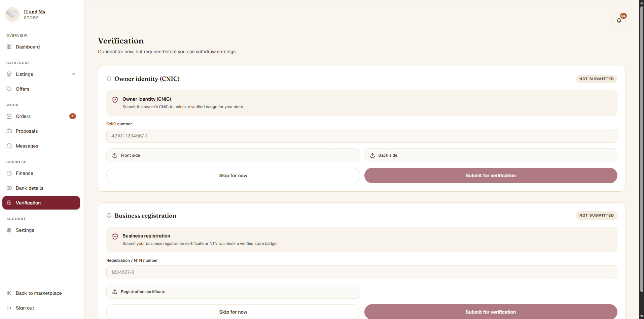Select the active Verification menu item
The height and width of the screenshot is (319, 644).
[41, 203]
